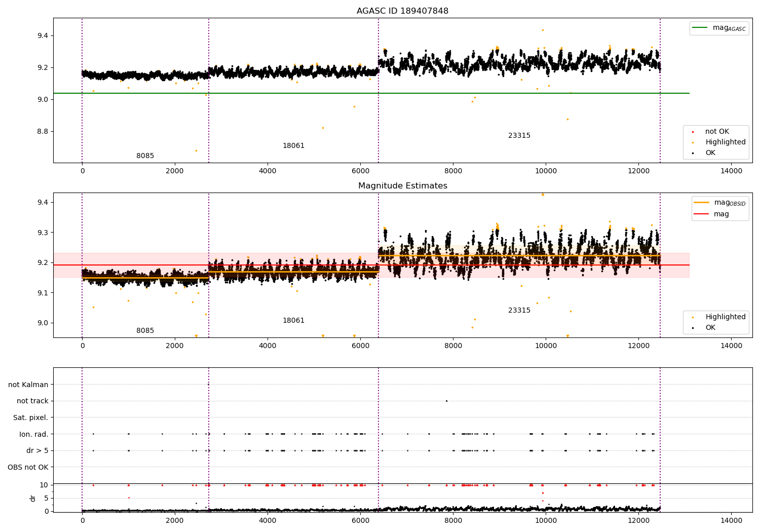Click the 'Sat. pixel.' axis label
The image size is (760, 532).
point(31,418)
